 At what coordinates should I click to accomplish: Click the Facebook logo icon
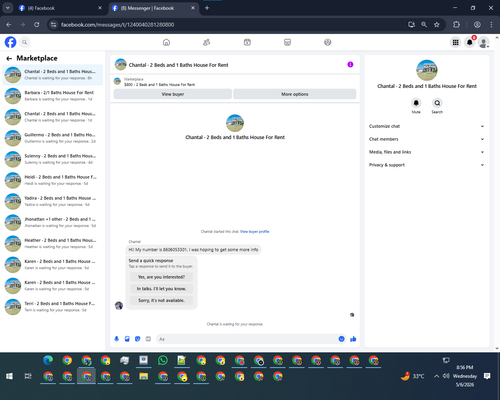click(10, 42)
